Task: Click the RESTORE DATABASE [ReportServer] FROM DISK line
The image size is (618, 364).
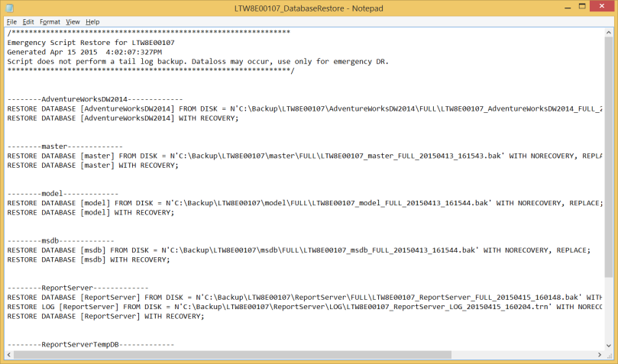Action: (x=305, y=298)
